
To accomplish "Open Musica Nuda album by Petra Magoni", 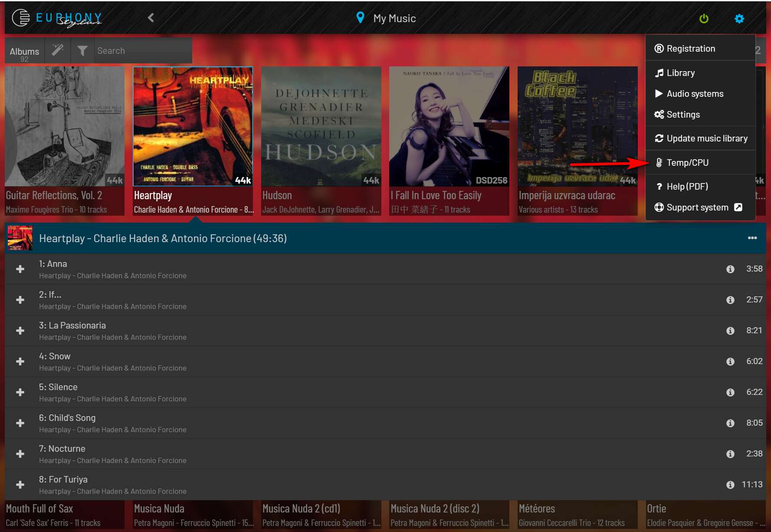I will [193, 515].
